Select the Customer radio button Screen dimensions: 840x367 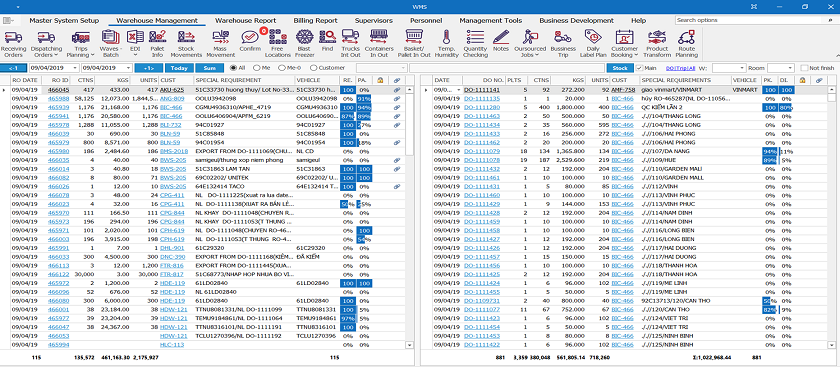(x=312, y=68)
